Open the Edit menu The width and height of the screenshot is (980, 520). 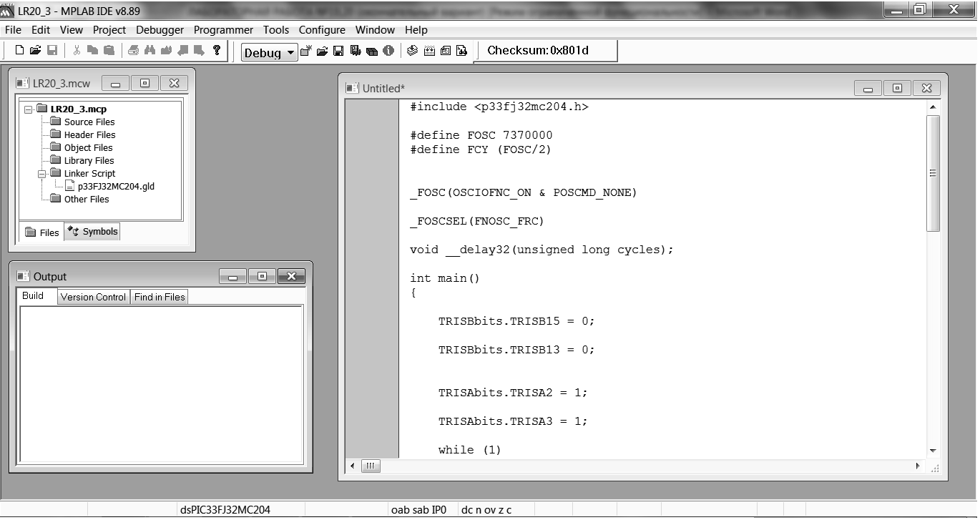[41, 30]
